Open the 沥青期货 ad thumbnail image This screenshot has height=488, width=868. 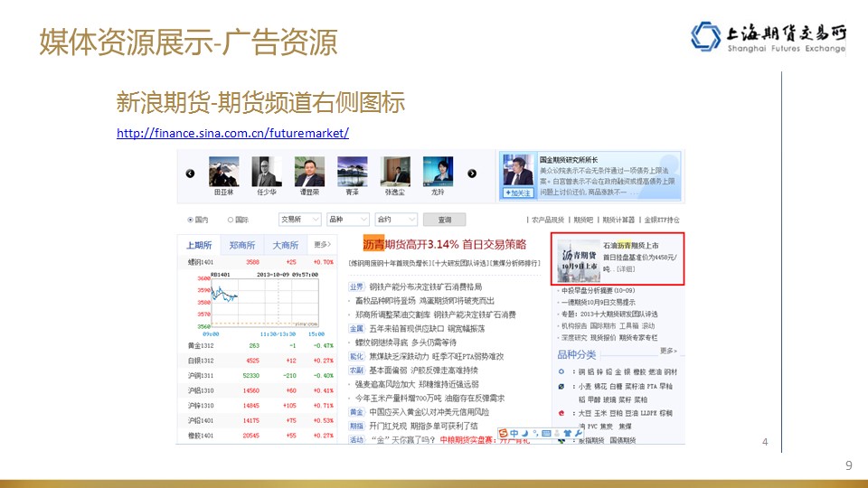(578, 260)
